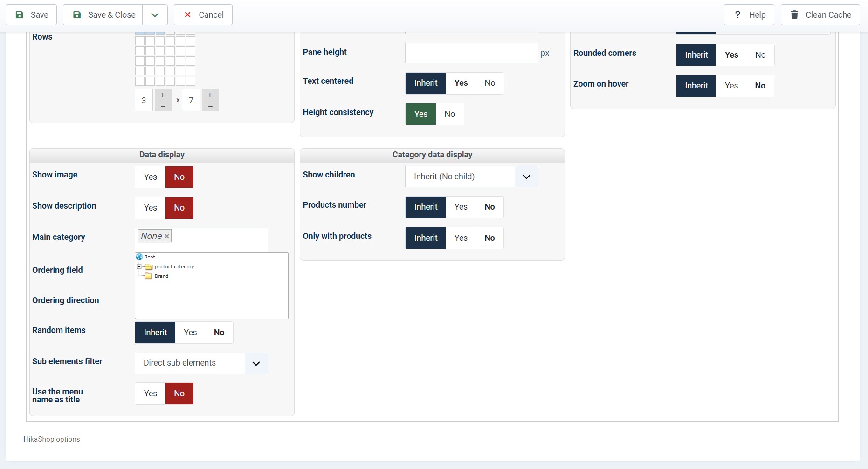Image resolution: width=868 pixels, height=469 pixels.
Task: Set Random items to Yes
Action: click(x=190, y=333)
